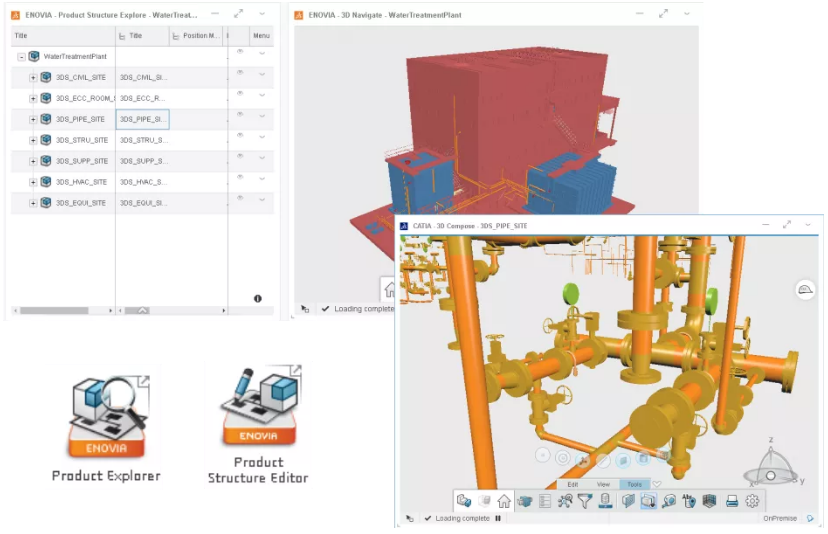Viewport: 828px width, 534px height.
Task: Open the 3D Navigate widget dropdown chevron
Action: 686,14
